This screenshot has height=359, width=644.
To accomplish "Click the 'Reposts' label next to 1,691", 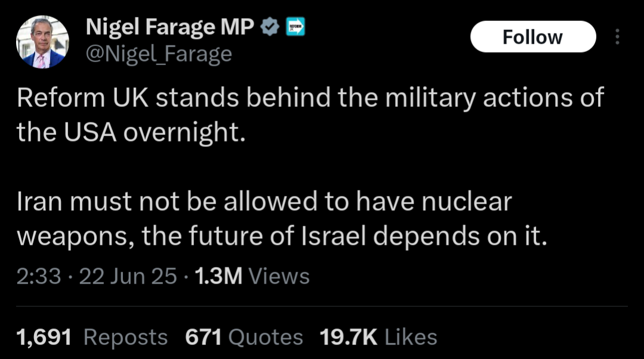I will tap(126, 337).
